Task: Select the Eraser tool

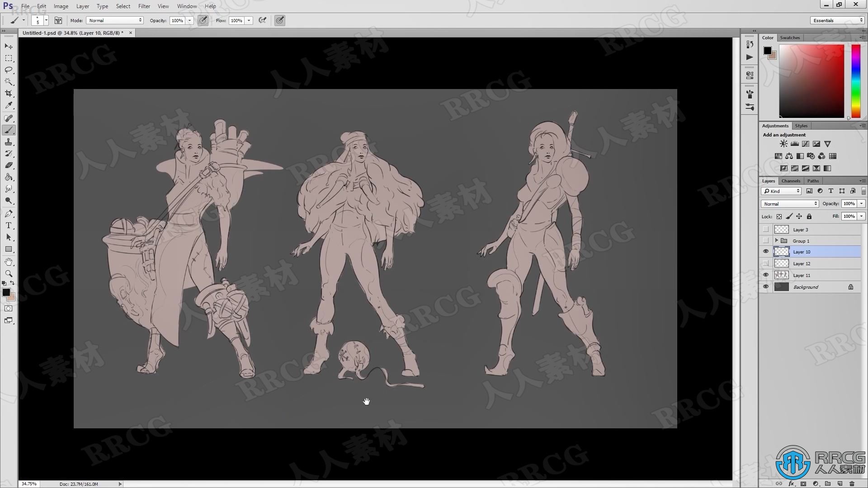Action: [x=9, y=165]
